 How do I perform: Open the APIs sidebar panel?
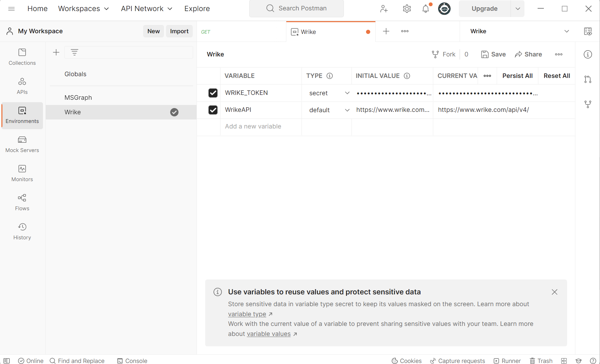pyautogui.click(x=22, y=86)
